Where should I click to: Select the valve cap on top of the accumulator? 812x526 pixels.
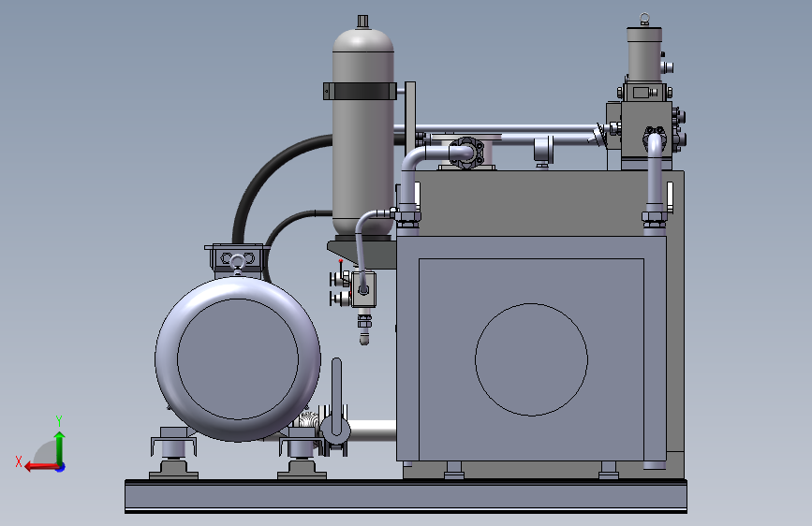[x=362, y=22]
